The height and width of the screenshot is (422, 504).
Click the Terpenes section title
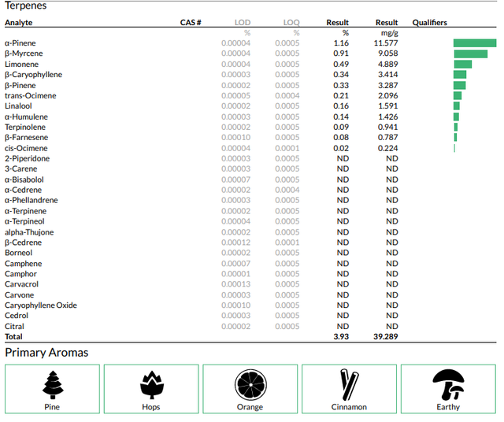pos(26,6)
